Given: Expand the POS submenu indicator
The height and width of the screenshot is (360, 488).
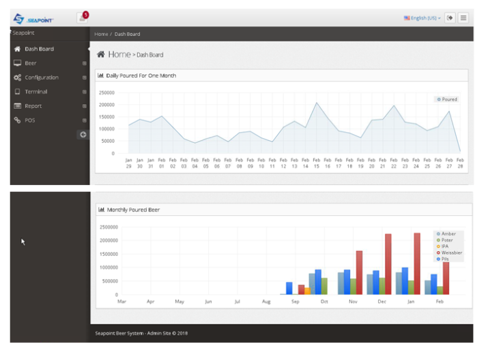Looking at the screenshot, I should pyautogui.click(x=84, y=120).
